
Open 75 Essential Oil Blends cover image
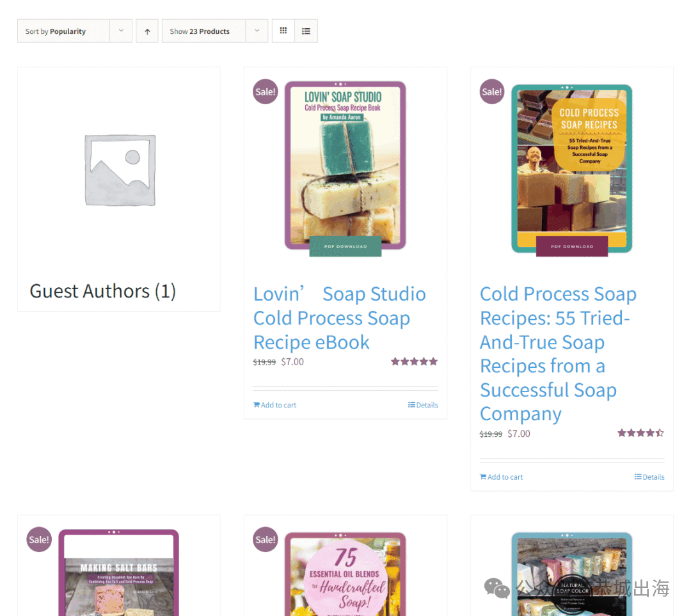(x=345, y=574)
